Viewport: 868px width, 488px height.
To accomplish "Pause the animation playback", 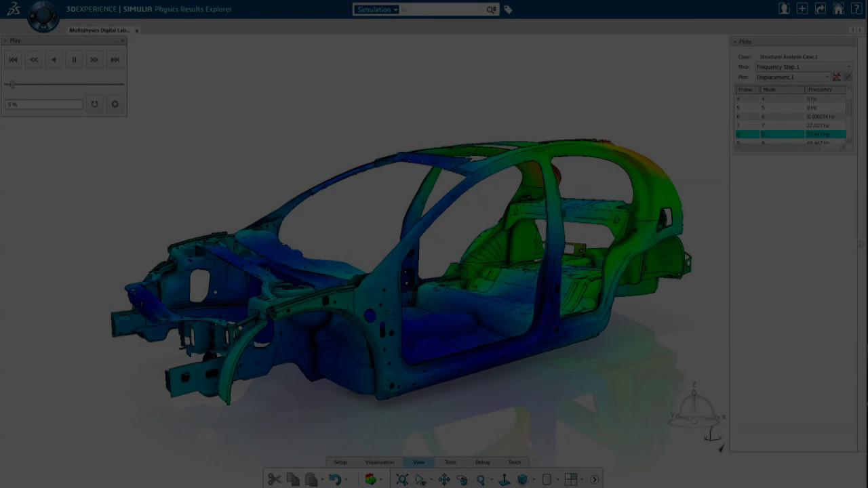I will (x=74, y=60).
